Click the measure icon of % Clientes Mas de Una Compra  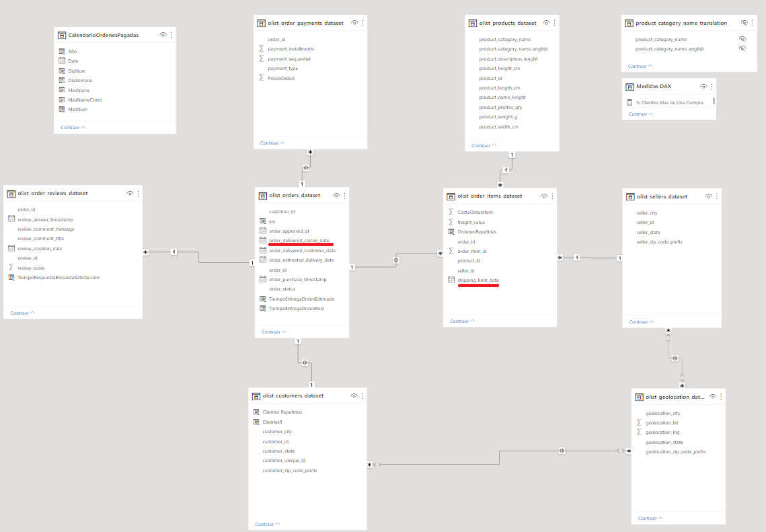click(629, 102)
